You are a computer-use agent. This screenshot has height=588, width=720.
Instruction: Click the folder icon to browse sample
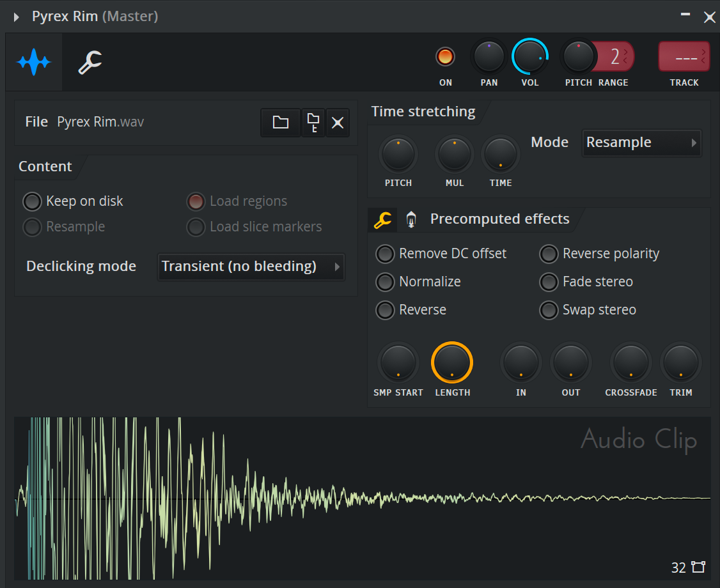[280, 123]
